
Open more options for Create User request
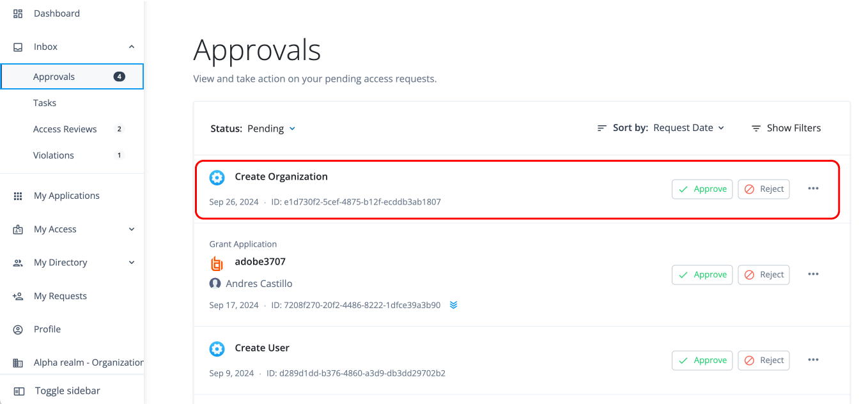[x=813, y=360]
